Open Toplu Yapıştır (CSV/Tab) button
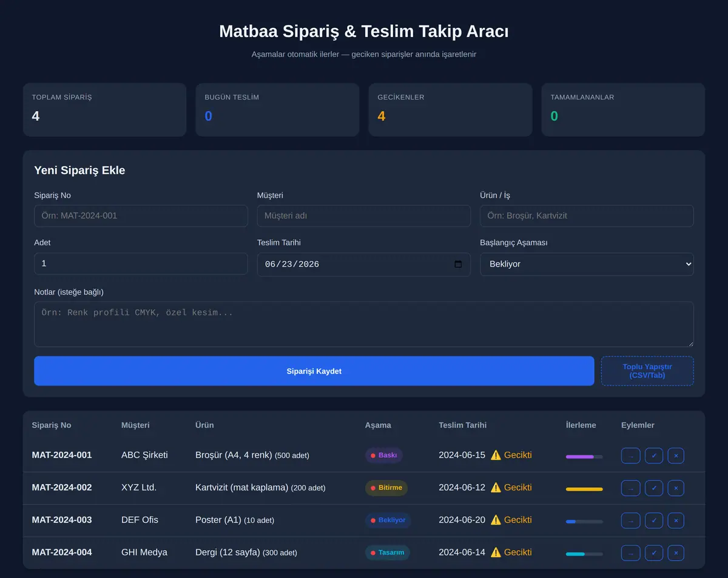Screen dimensions: 728x578 tap(647, 371)
